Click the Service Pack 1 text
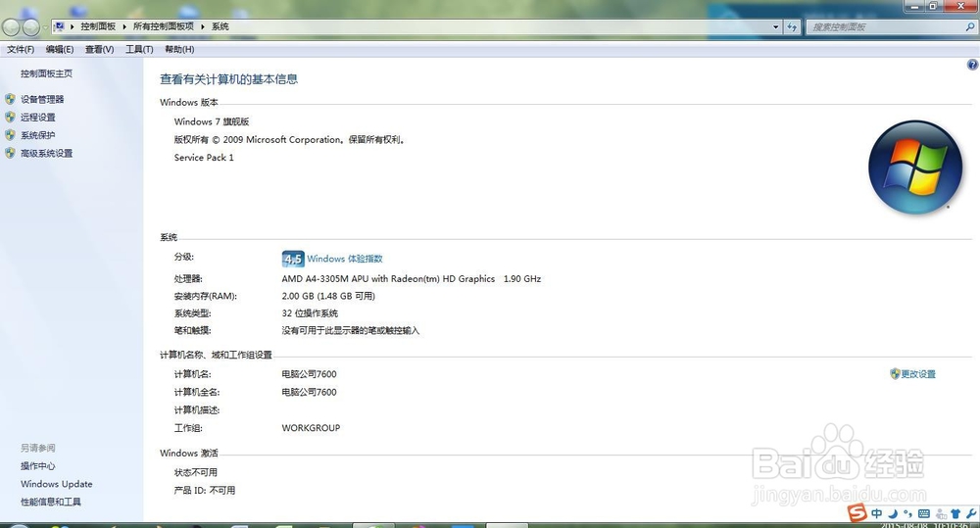This screenshot has height=528, width=980. [204, 158]
